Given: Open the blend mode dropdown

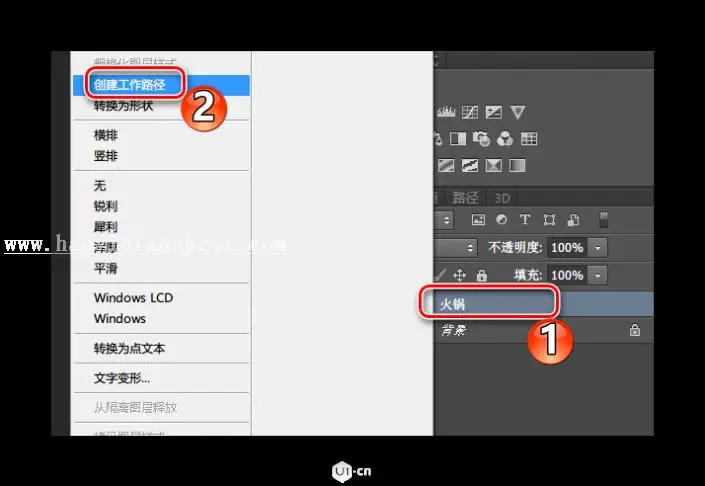Looking at the screenshot, I should tap(455, 248).
